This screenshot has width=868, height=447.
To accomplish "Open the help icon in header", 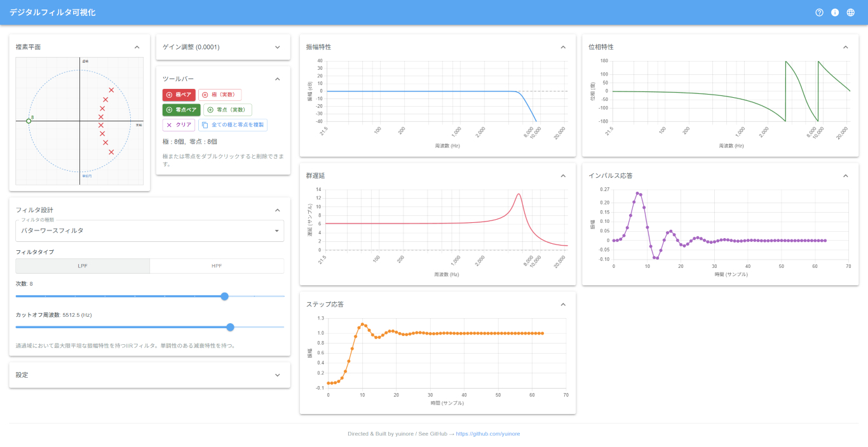I will point(819,13).
